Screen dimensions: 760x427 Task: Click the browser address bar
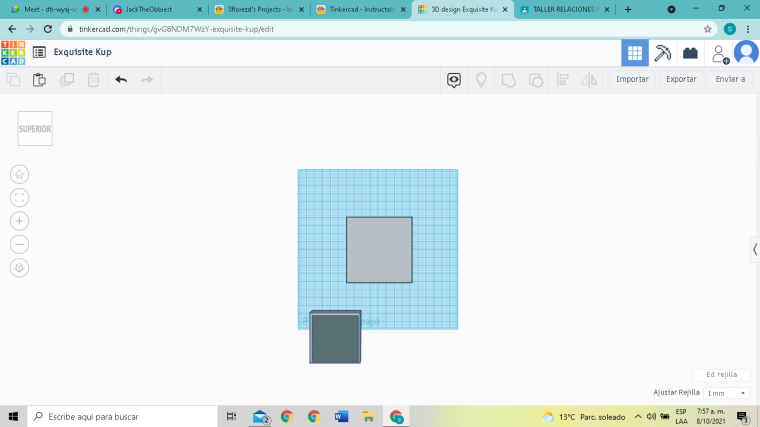click(x=388, y=29)
